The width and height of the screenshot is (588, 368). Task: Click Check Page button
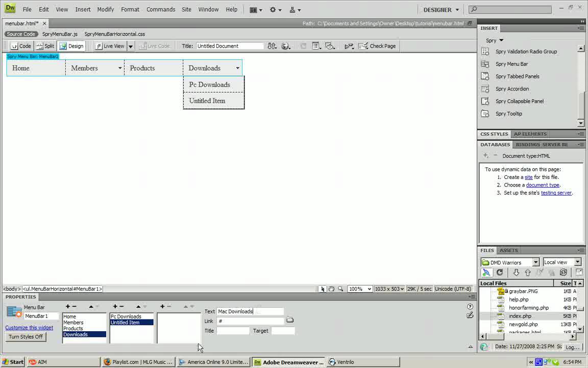tap(377, 46)
